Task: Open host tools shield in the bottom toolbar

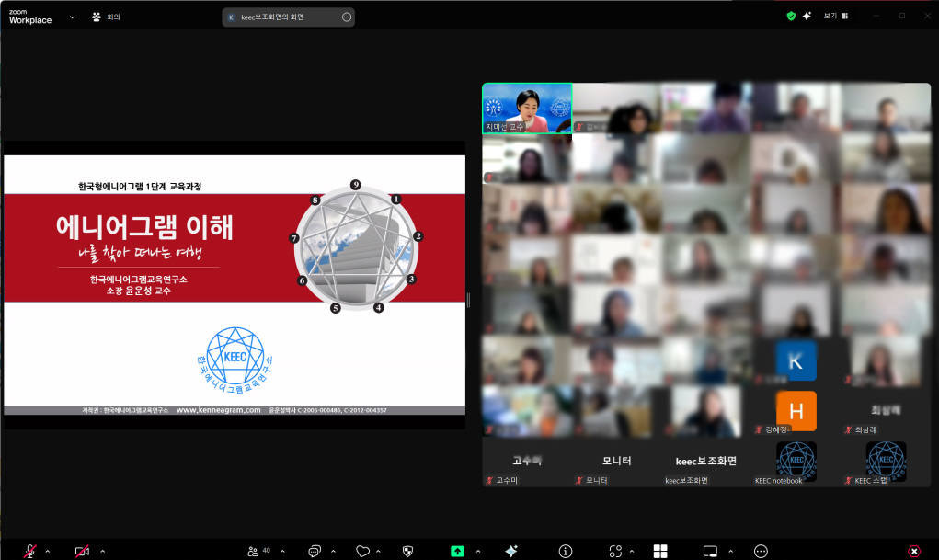Action: pyautogui.click(x=407, y=551)
